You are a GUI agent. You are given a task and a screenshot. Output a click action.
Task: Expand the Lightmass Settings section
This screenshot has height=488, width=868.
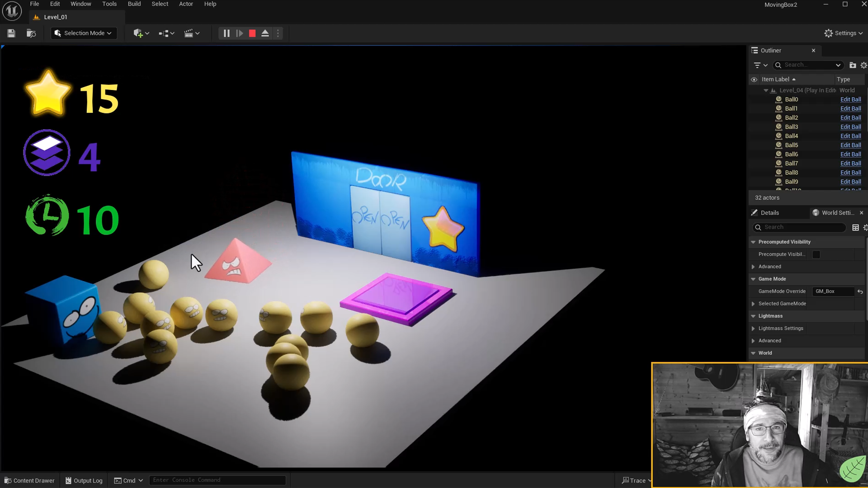[754, 328]
